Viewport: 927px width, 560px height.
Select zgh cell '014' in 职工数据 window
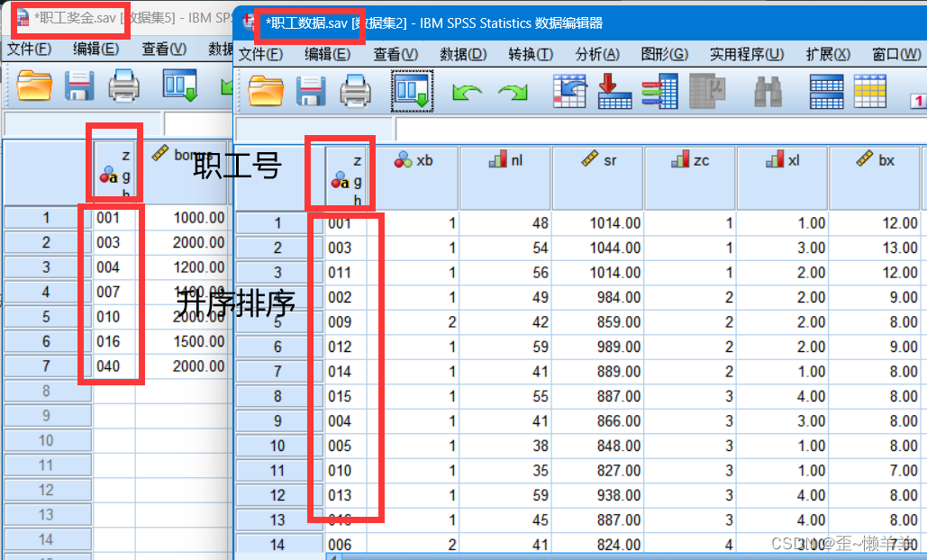(x=345, y=372)
